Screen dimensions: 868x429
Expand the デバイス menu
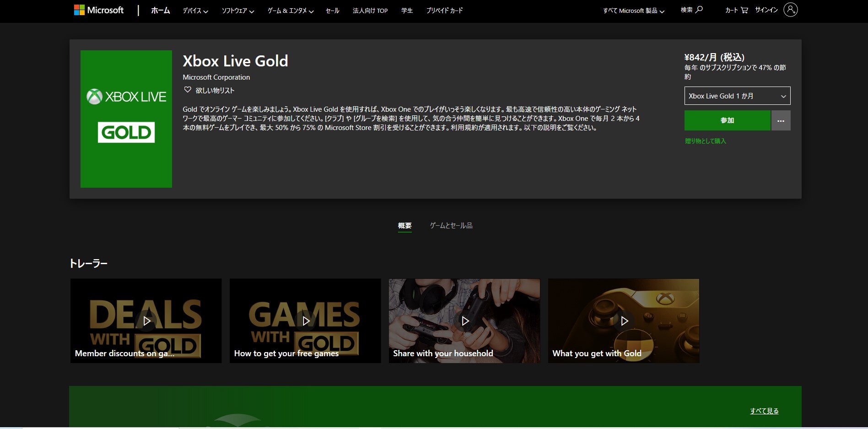tap(195, 11)
